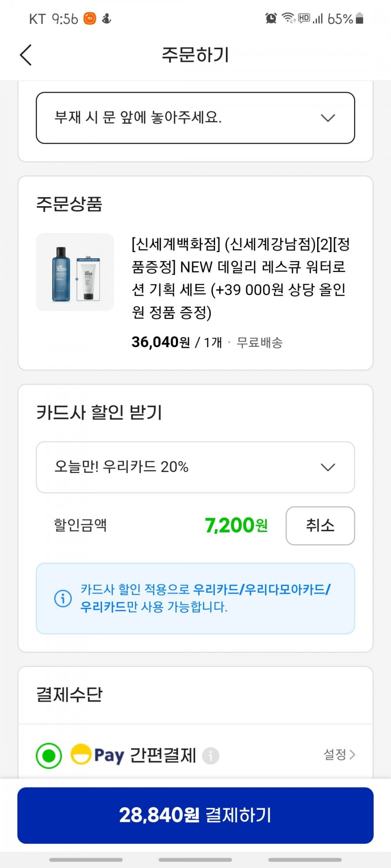Tap the left navigation gesture bar
This screenshot has width=391, height=868.
click(x=86, y=859)
